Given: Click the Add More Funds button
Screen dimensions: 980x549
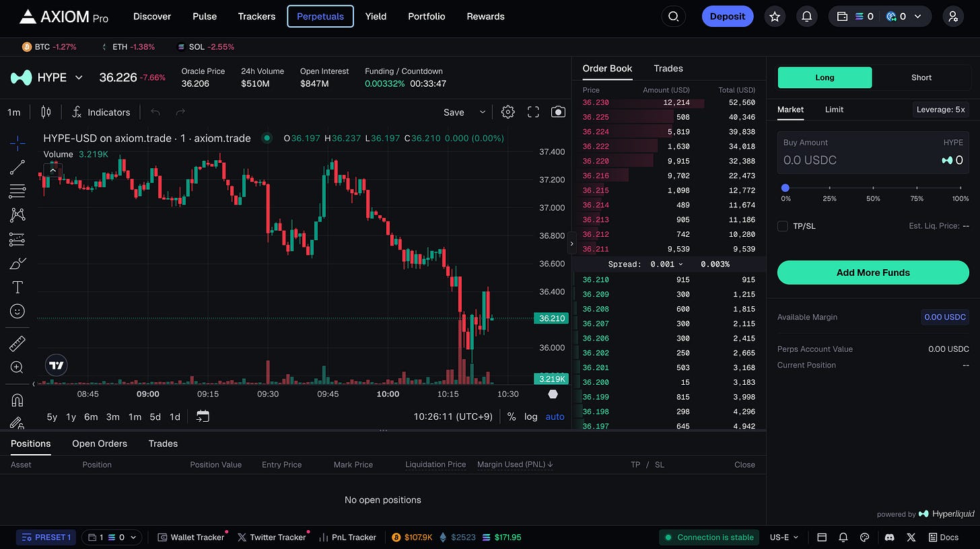Looking at the screenshot, I should click(873, 272).
